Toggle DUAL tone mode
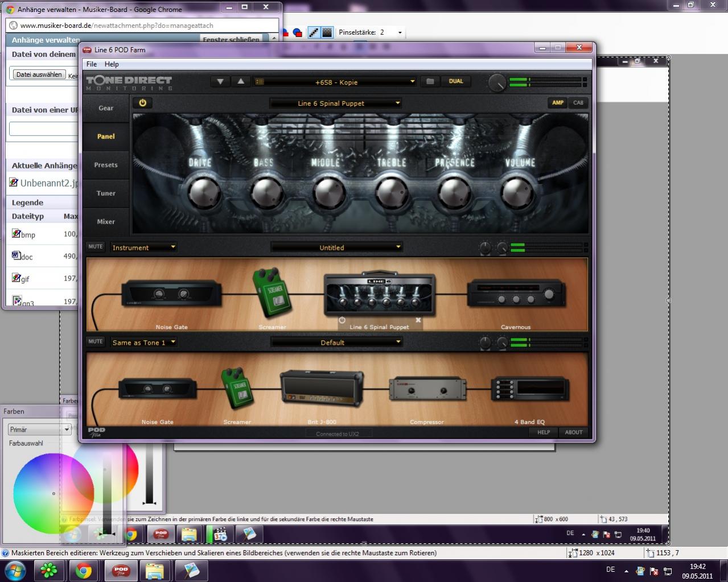The width and height of the screenshot is (728, 582). 456,81
